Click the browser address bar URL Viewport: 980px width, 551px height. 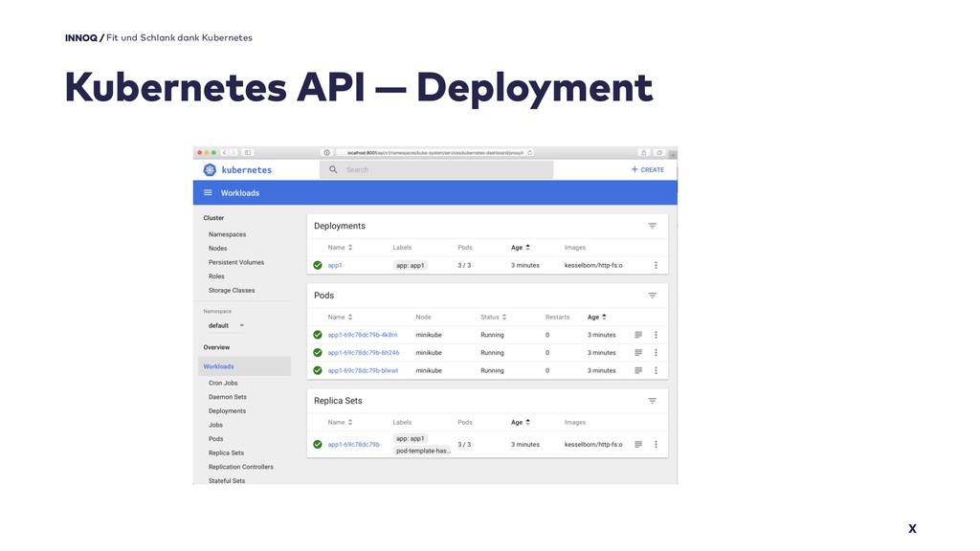435,152
